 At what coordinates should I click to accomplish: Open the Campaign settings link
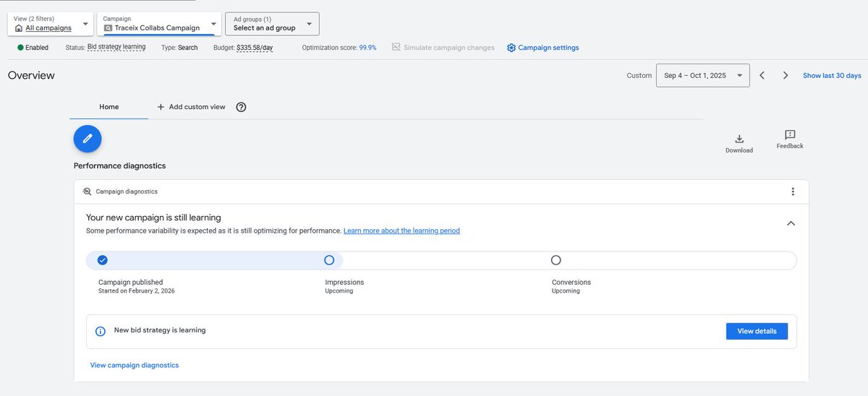point(548,48)
